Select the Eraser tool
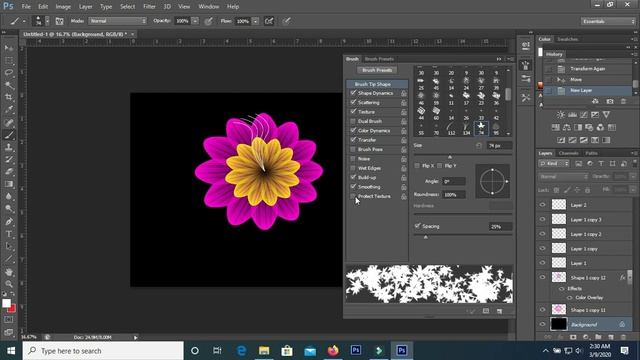Viewport: 640px width, 360px height. [x=9, y=172]
